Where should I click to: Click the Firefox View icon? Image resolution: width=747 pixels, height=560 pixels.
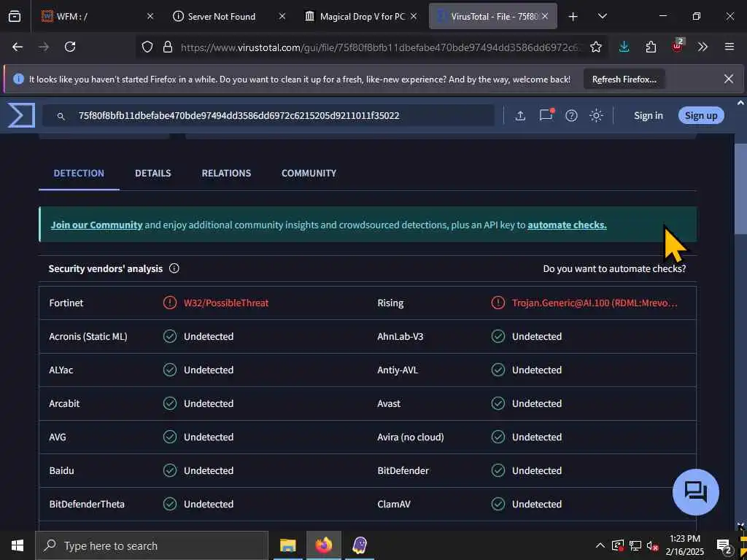[15, 16]
